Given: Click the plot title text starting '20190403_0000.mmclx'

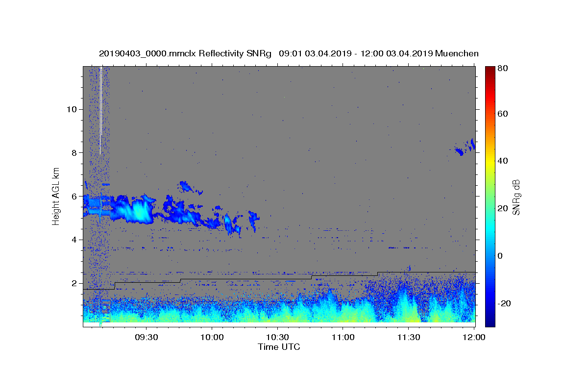Looking at the screenshot, I should (289, 53).
